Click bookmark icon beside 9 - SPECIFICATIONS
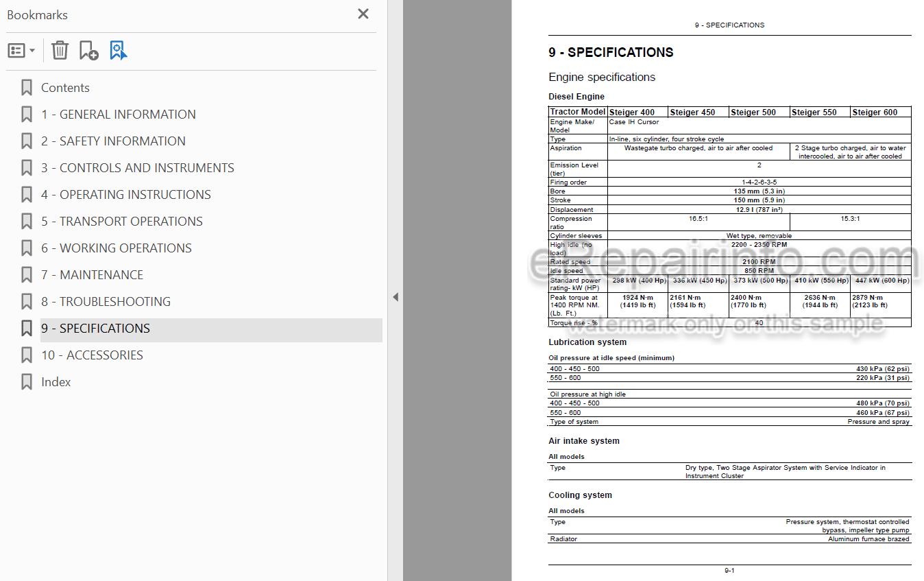924x581 pixels. click(x=27, y=329)
